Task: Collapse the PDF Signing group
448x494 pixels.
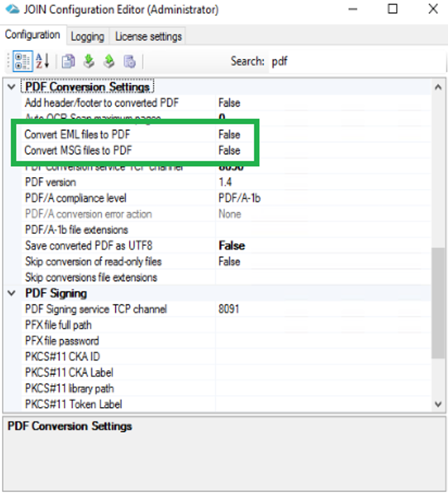Action: (x=12, y=293)
